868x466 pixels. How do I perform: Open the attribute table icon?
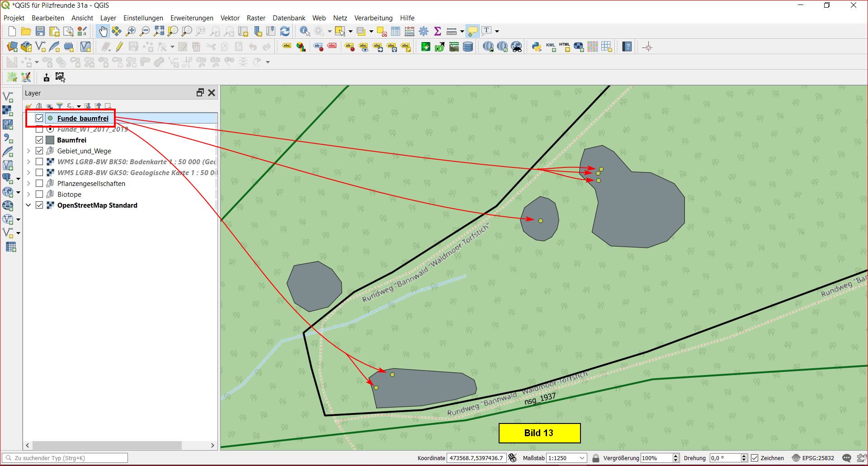pyautogui.click(x=396, y=31)
